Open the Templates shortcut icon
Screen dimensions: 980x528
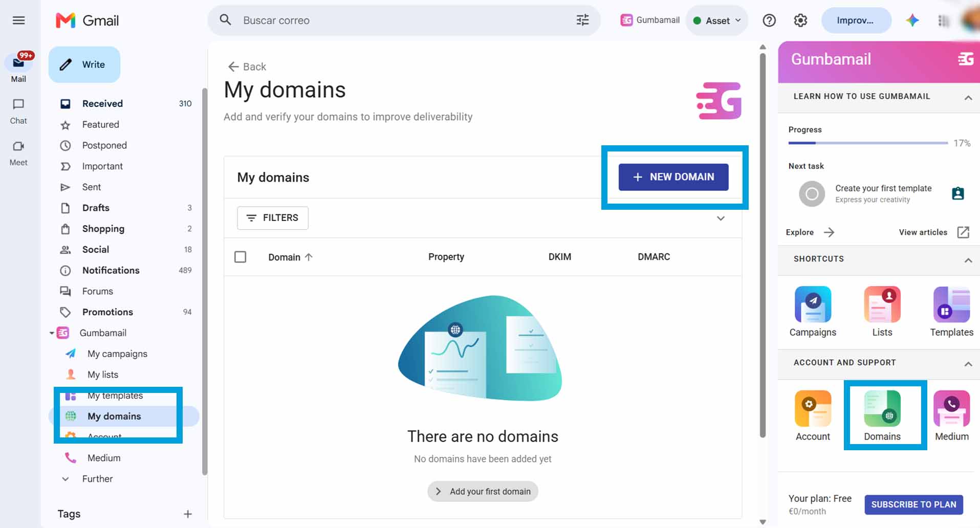[951, 304]
